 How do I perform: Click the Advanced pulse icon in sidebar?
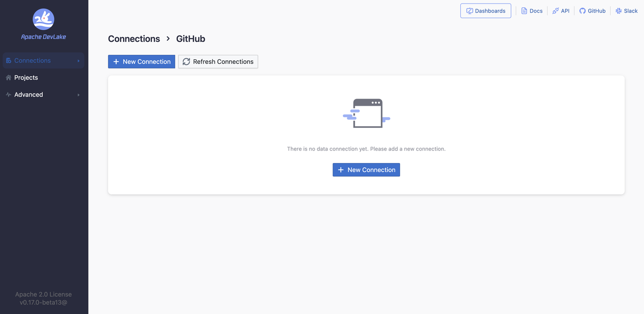(x=9, y=95)
